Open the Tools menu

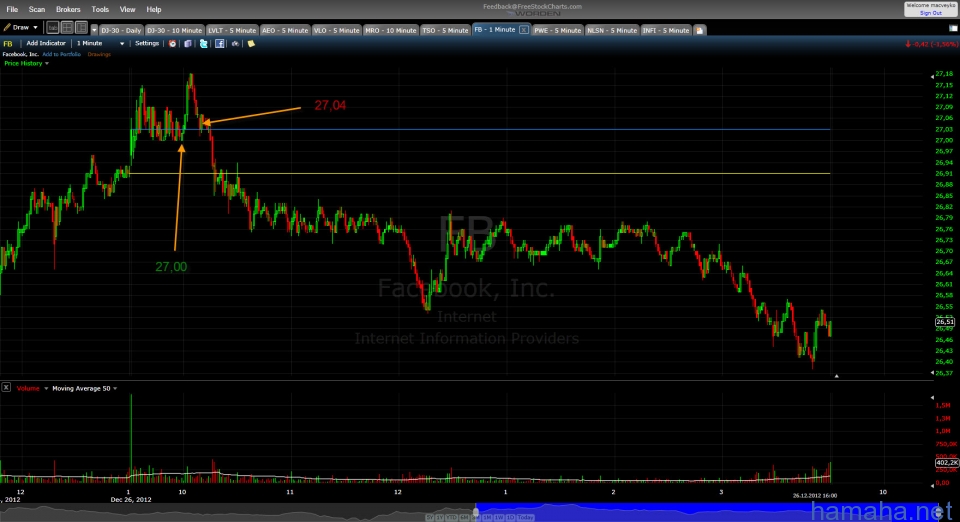[x=100, y=9]
